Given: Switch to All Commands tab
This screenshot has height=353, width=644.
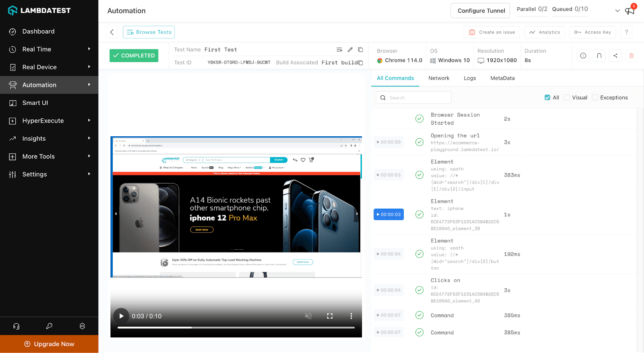Looking at the screenshot, I should click(x=395, y=78).
